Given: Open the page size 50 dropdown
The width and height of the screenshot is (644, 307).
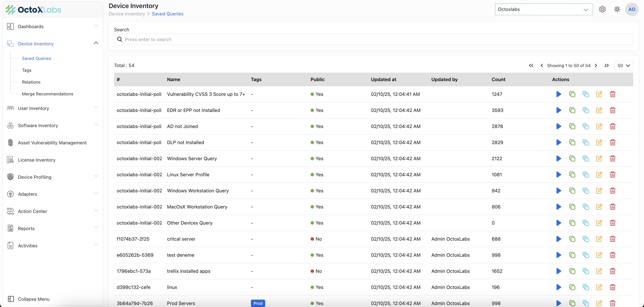Looking at the screenshot, I should [623, 65].
